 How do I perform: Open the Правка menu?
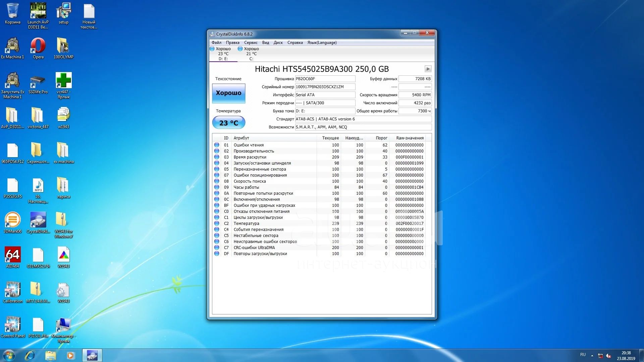232,43
